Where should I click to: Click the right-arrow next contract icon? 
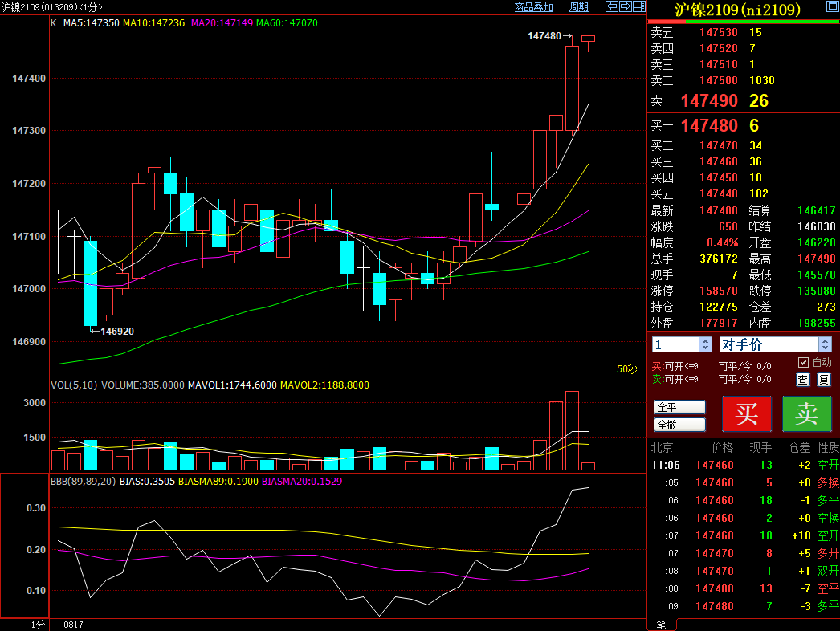(x=625, y=6)
